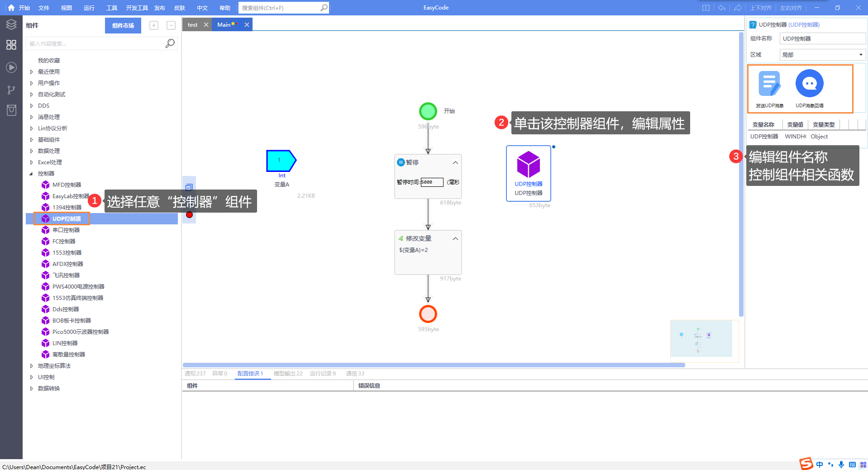Click the 组件市场 button
This screenshot has width=868, height=470.
[123, 25]
